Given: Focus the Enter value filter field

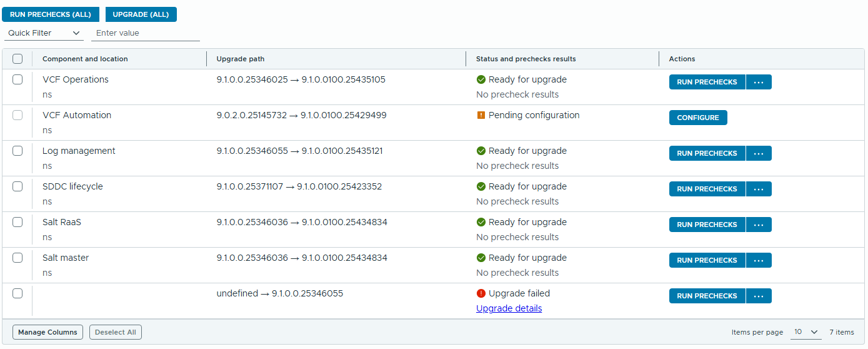Looking at the screenshot, I should coord(146,33).
